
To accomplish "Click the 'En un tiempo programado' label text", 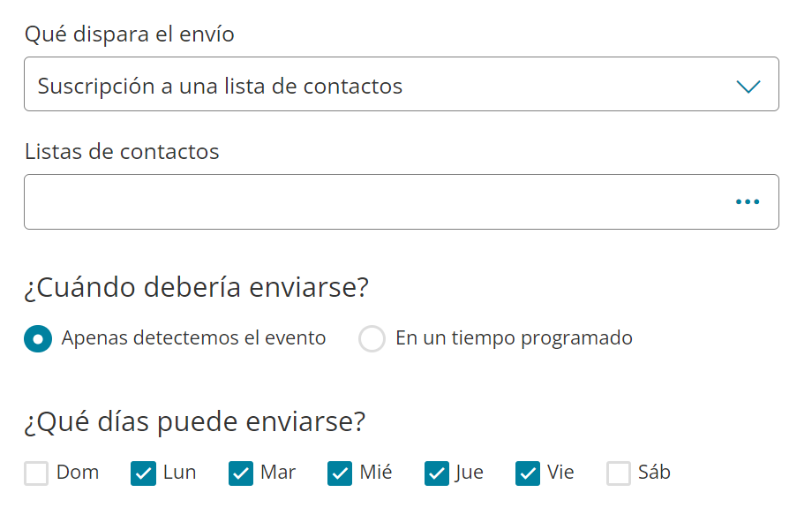I will (514, 338).
